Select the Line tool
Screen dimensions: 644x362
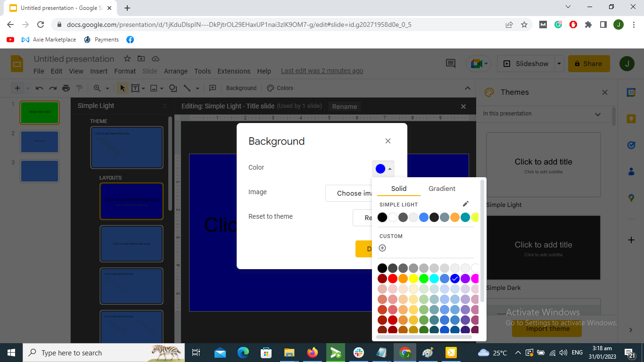click(188, 88)
